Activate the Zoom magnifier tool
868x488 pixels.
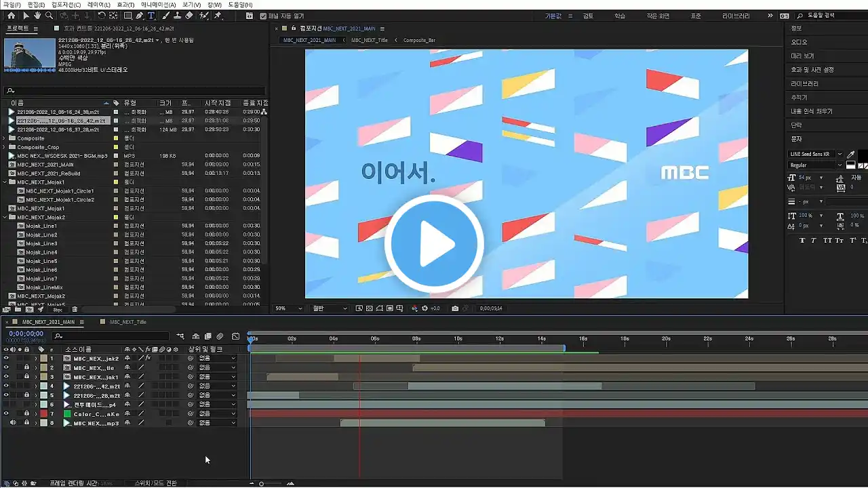click(x=49, y=16)
